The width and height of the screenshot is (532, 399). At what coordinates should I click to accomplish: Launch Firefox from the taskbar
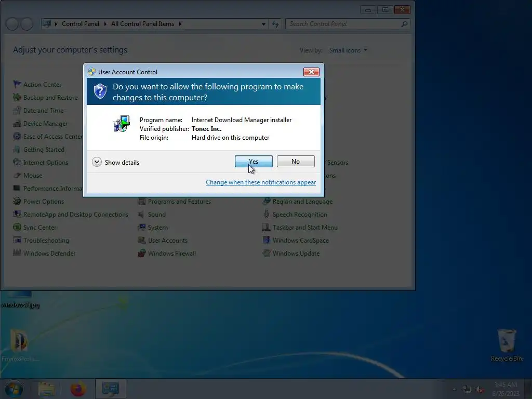click(78, 389)
